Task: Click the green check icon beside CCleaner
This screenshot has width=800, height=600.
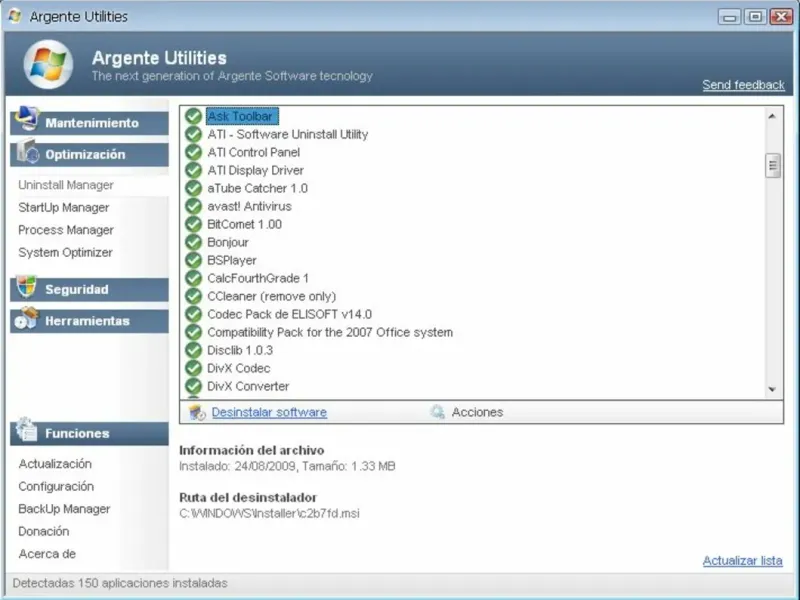Action: [193, 296]
